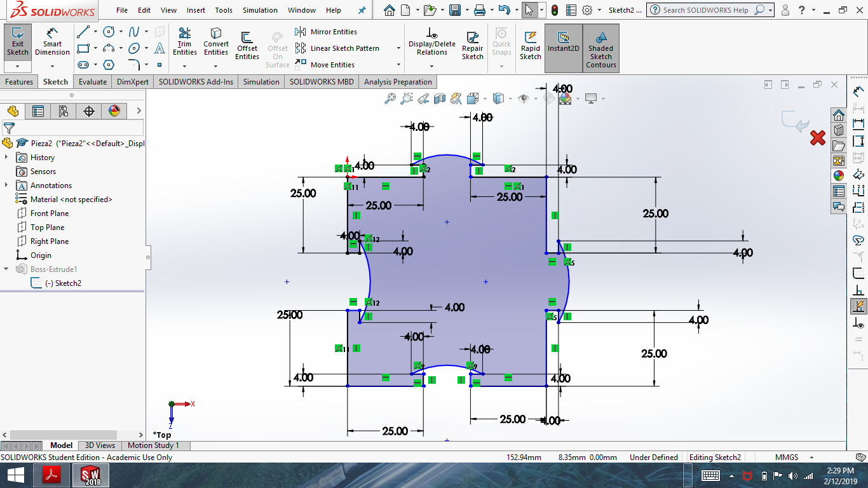Click the red X to cancel sketch
This screenshot has width=868, height=488.
pos(818,137)
